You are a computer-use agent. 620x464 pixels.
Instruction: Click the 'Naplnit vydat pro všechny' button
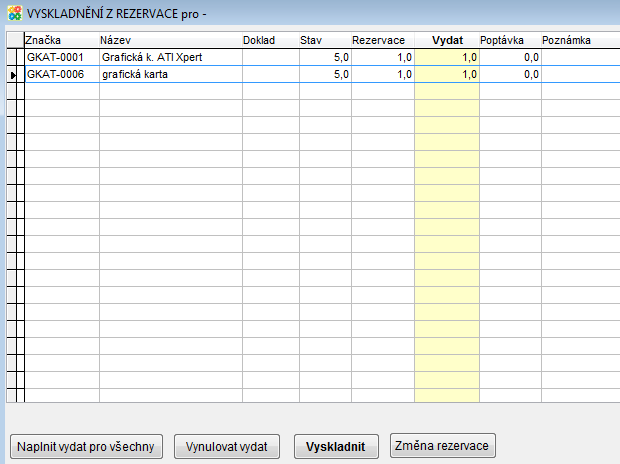(86, 447)
